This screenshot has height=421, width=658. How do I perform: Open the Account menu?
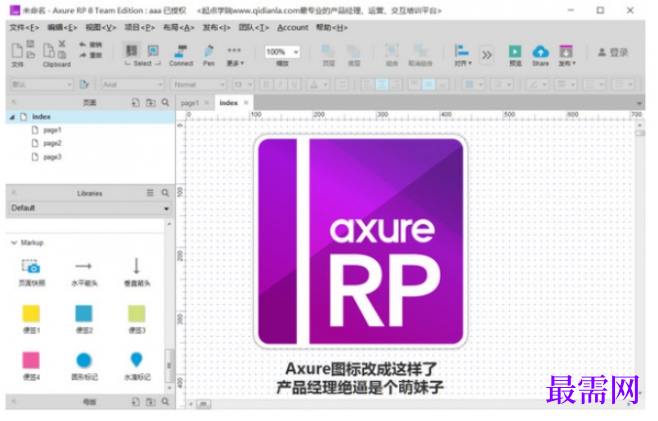(292, 28)
